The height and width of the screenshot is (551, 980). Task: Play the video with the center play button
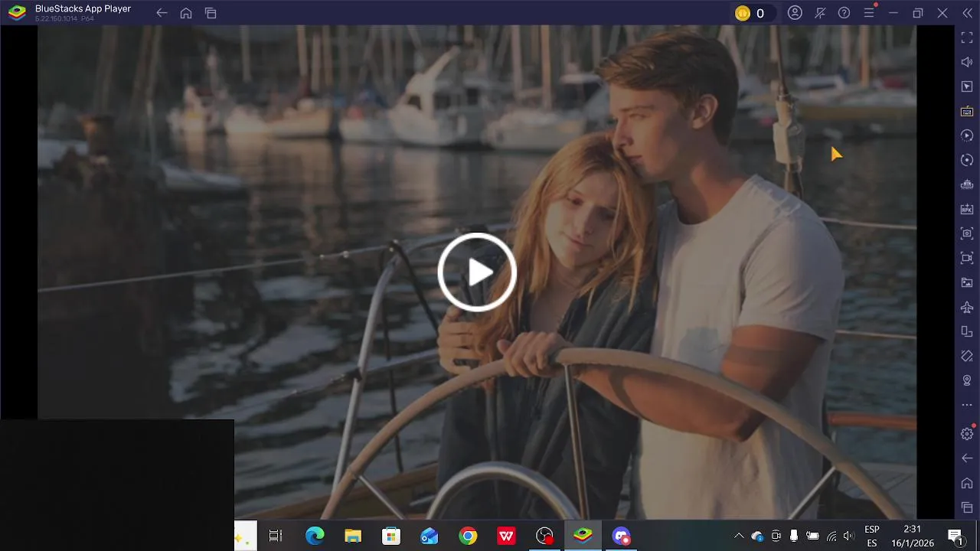[477, 272]
